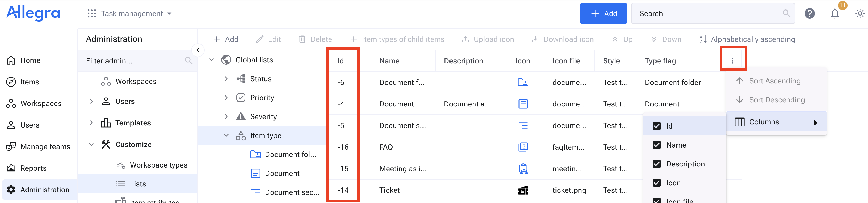This screenshot has width=868, height=203.
Task: Choose Sort Ascending from the column menu
Action: click(776, 81)
